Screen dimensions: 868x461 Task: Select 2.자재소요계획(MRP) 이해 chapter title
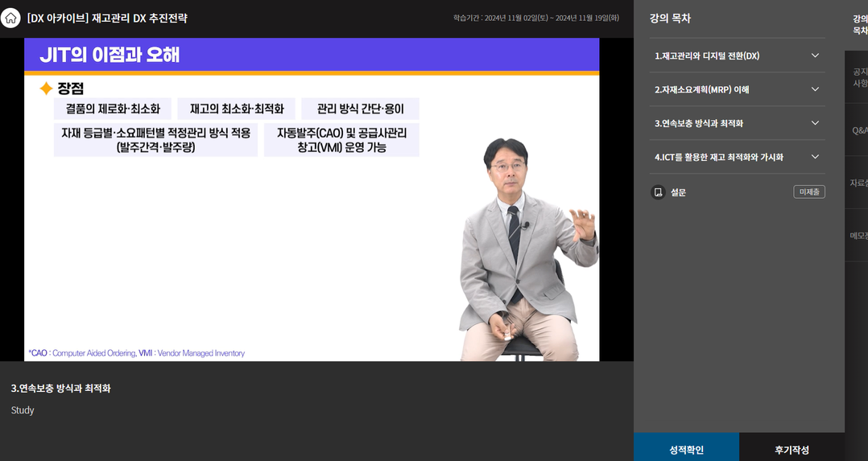pyautogui.click(x=701, y=89)
